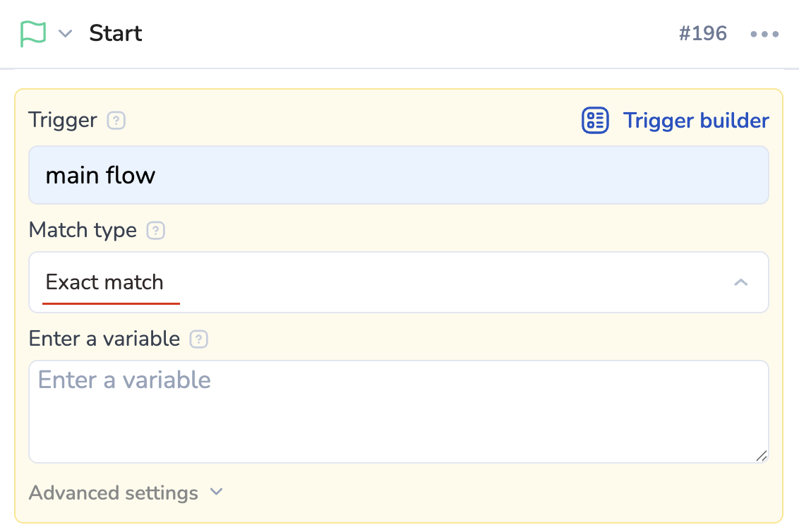Screen dimensions: 799x532
Task: Click the Trigger builder list icon
Action: coord(595,121)
